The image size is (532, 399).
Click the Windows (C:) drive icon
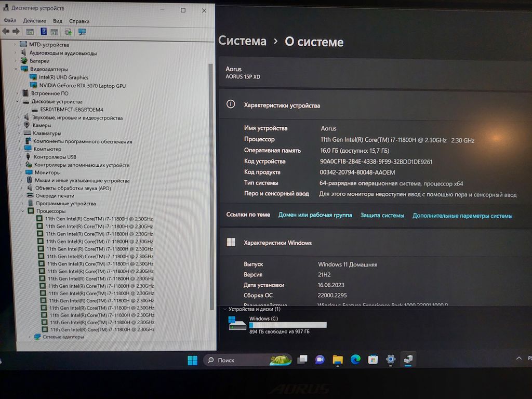click(x=237, y=323)
